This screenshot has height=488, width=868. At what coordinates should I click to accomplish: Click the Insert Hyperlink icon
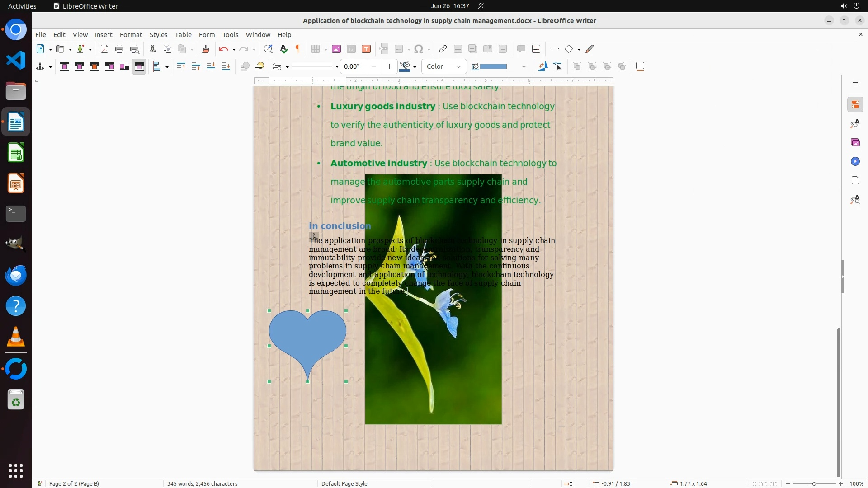click(x=443, y=49)
